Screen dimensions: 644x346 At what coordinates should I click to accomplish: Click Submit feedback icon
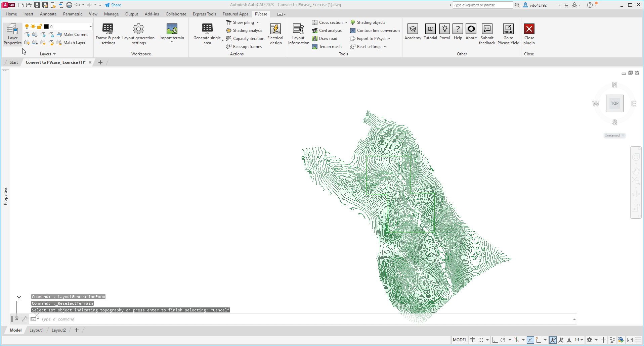pos(487,29)
